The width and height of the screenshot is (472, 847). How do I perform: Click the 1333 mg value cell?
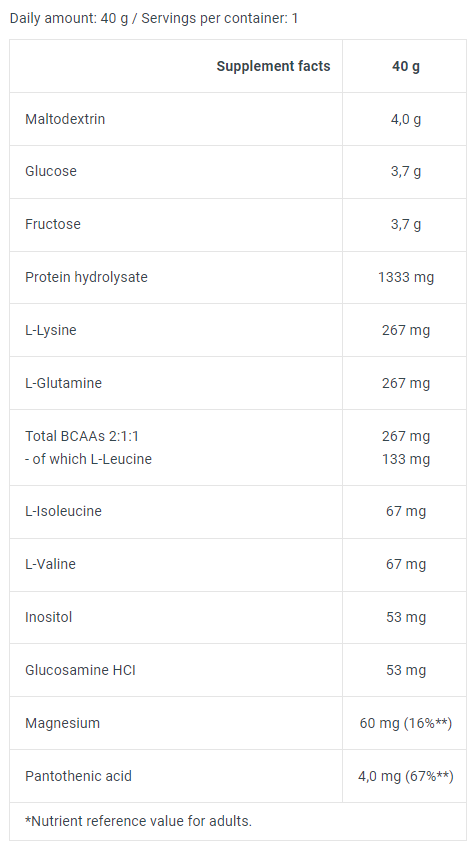point(406,277)
